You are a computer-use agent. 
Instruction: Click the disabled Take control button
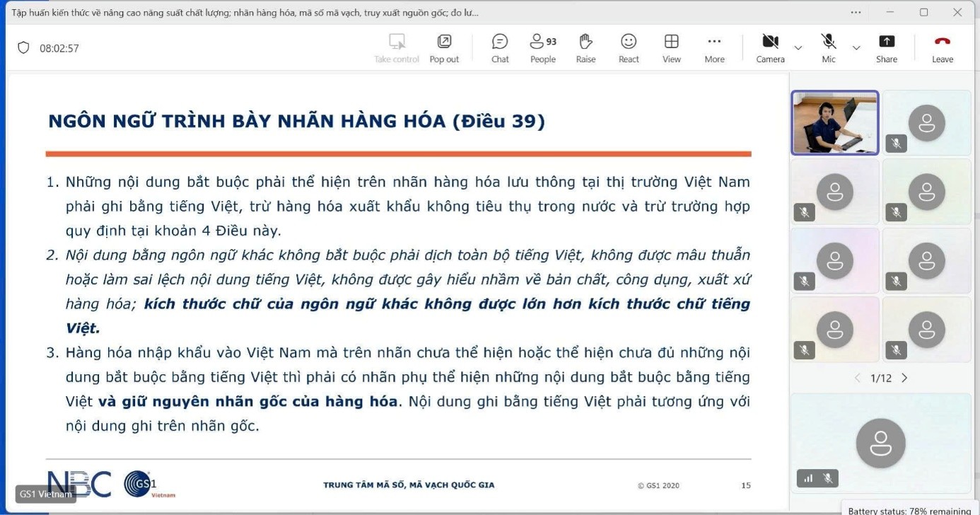[397, 48]
